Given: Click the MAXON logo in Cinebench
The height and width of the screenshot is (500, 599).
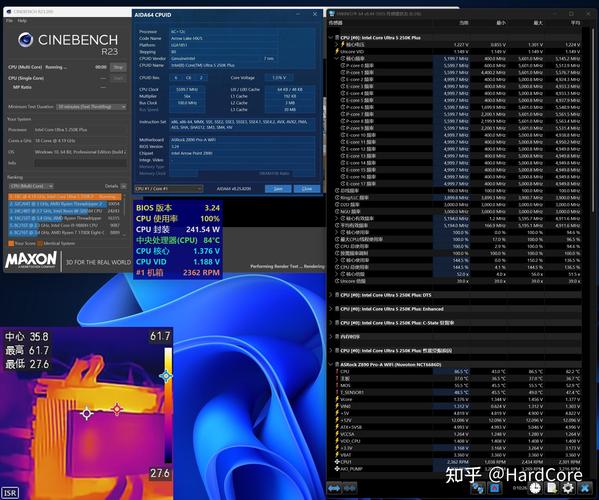Looking at the screenshot, I should [31, 260].
